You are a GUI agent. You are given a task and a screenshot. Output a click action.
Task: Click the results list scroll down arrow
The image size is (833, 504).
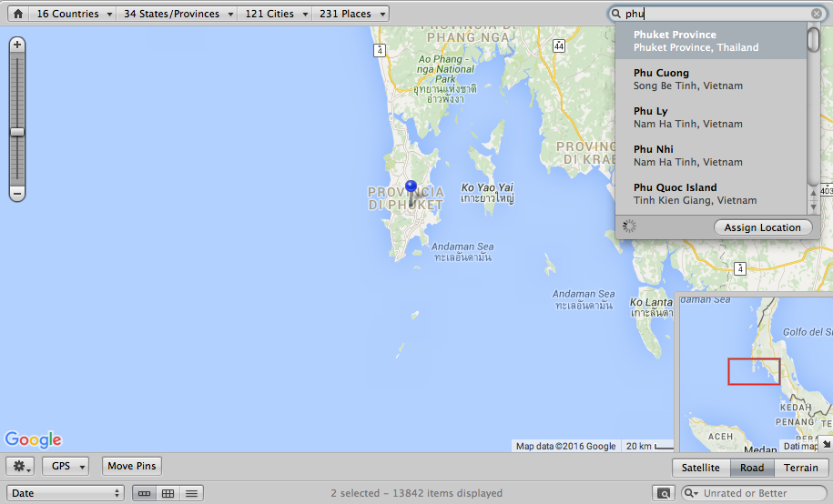[x=813, y=207]
